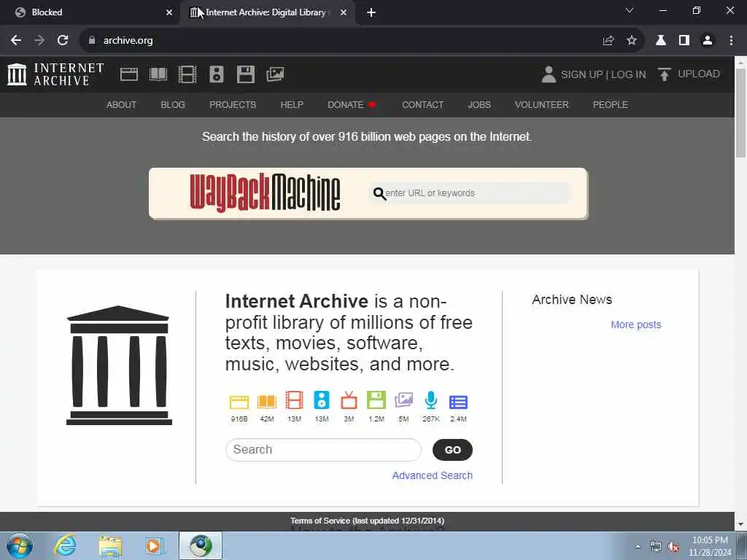Open the tab search chevron
The image size is (747, 560).
[630, 10]
